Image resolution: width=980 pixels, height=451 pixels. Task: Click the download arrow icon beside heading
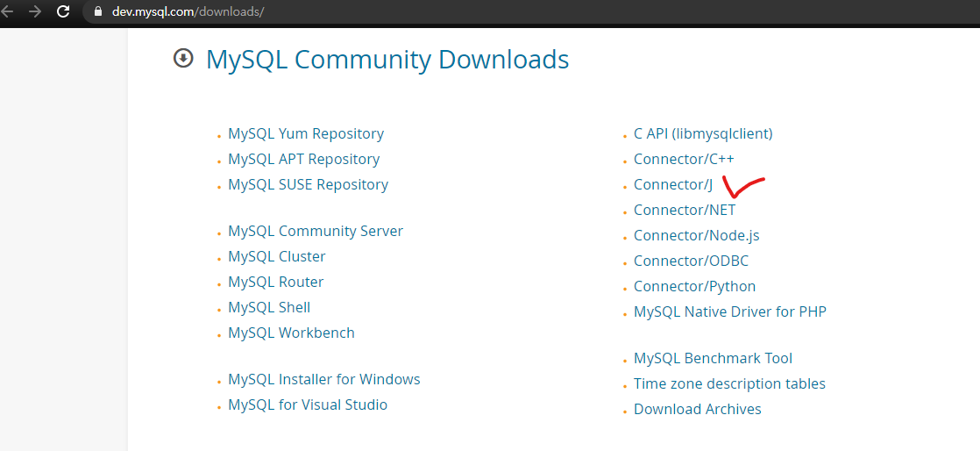pyautogui.click(x=183, y=59)
